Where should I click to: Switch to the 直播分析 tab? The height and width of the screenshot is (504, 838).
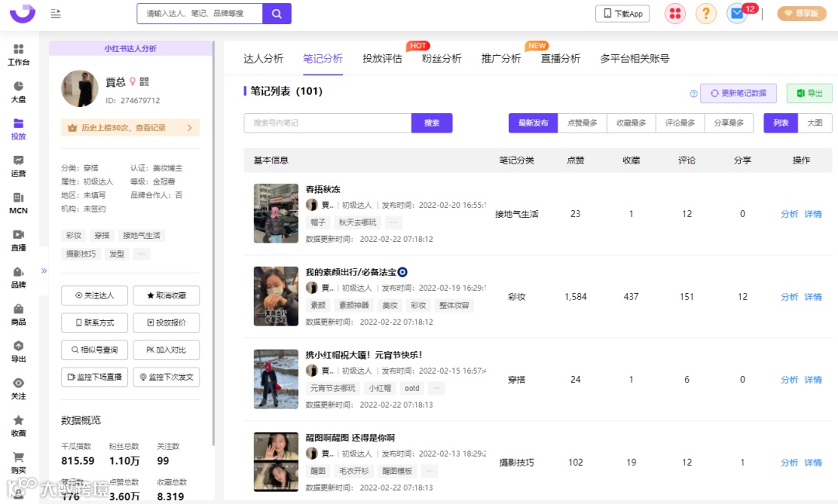pyautogui.click(x=560, y=59)
